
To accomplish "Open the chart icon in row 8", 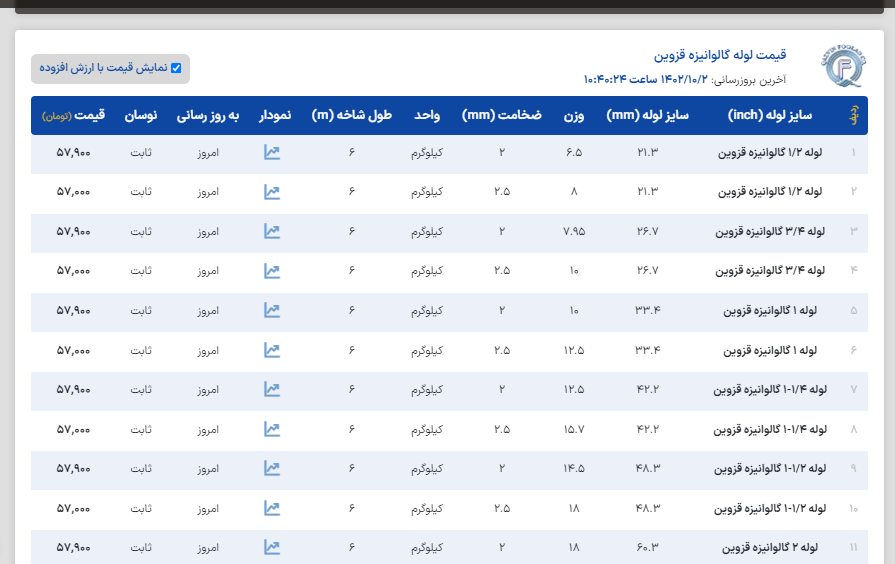I will 272,429.
